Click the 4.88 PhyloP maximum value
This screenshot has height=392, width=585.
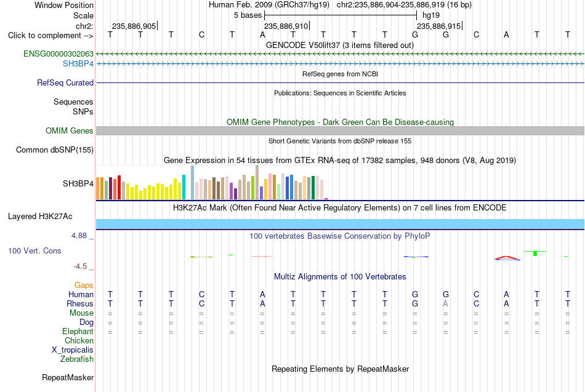[x=79, y=236]
